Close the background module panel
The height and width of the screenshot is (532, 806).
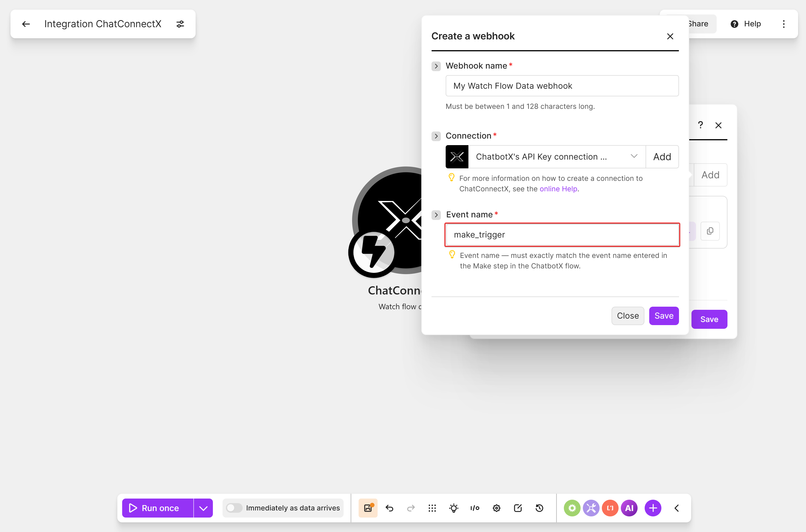[x=718, y=126]
